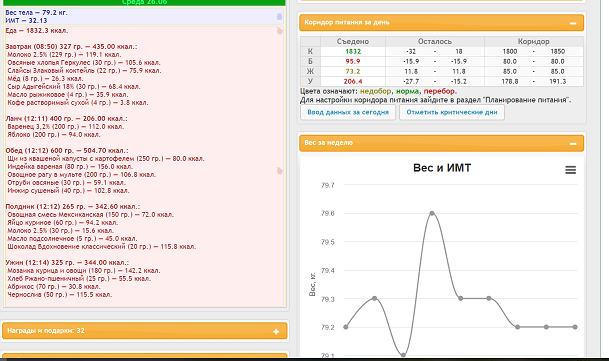Click the Шоколад Вдохновение классический entry

tap(102, 246)
